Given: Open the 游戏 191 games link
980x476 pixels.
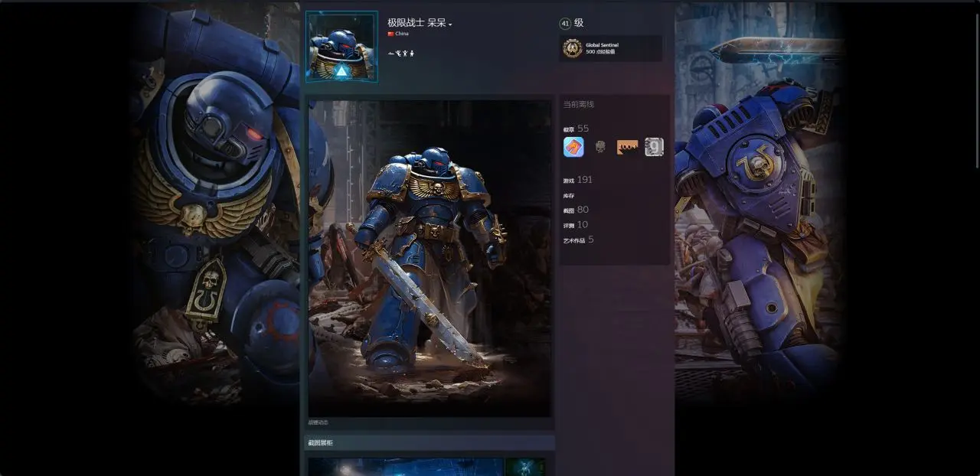Looking at the screenshot, I should (x=577, y=180).
